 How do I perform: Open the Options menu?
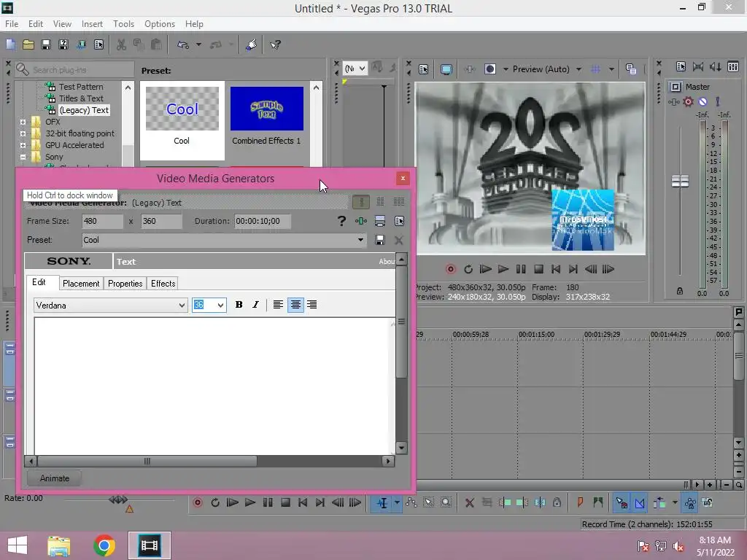click(160, 24)
